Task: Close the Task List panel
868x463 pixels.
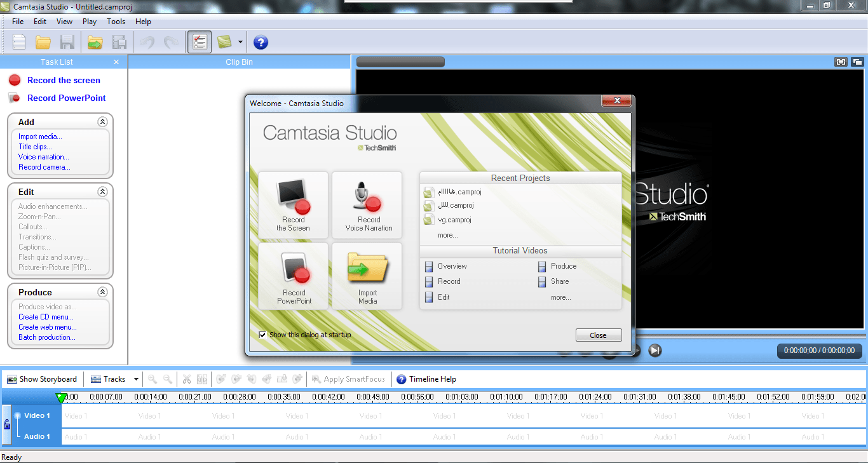Action: 116,62
